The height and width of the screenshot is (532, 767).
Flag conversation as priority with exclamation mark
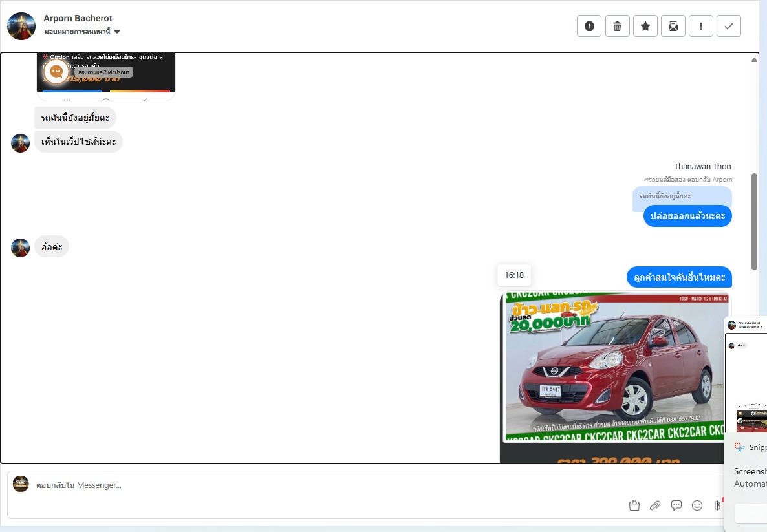pos(701,26)
